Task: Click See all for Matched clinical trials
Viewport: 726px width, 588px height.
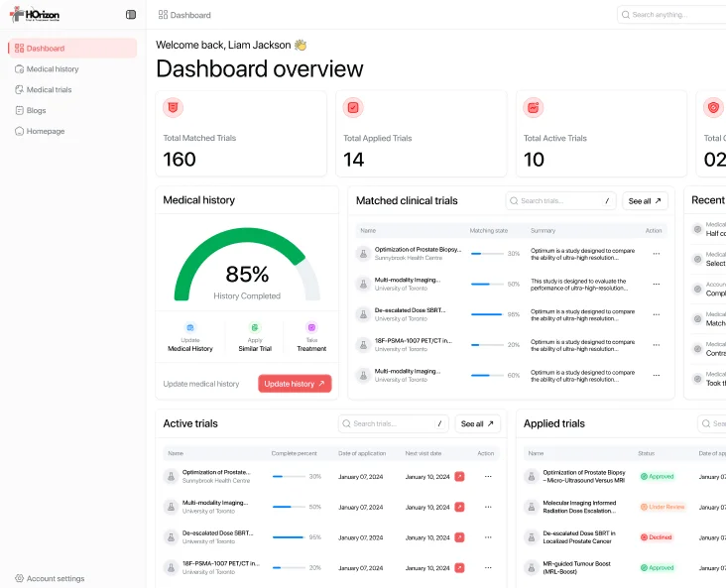Action: point(645,201)
